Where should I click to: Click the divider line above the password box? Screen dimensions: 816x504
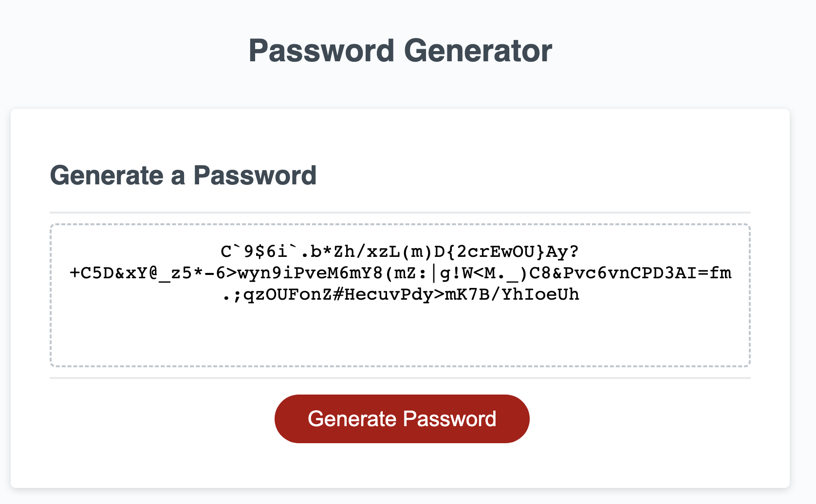399,212
